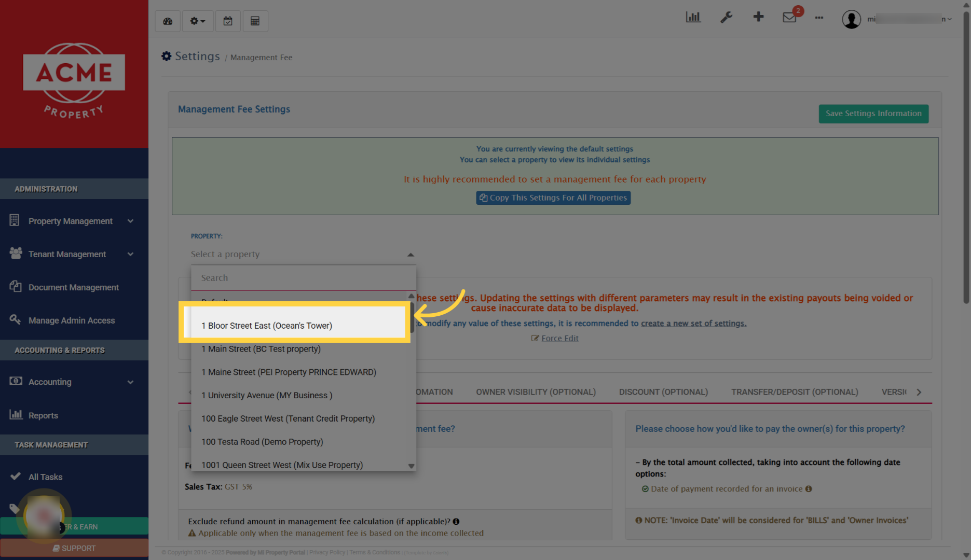Open the mail inbox with notifications

(x=789, y=17)
